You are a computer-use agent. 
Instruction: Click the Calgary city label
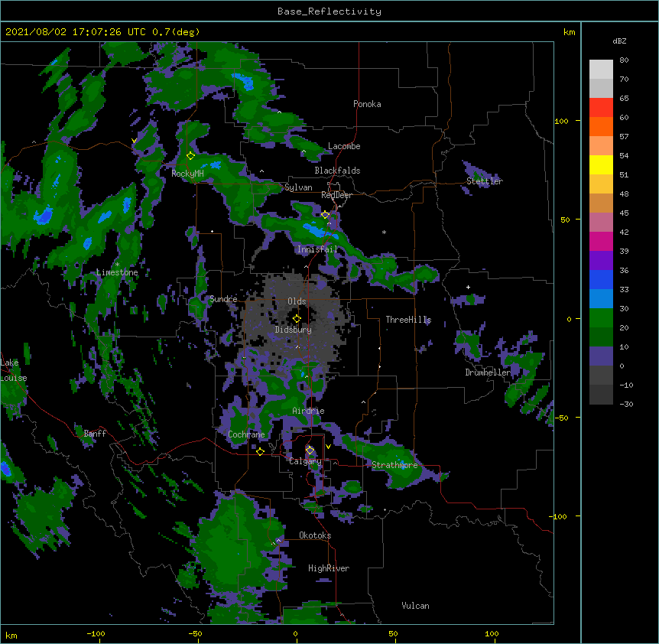coord(305,461)
